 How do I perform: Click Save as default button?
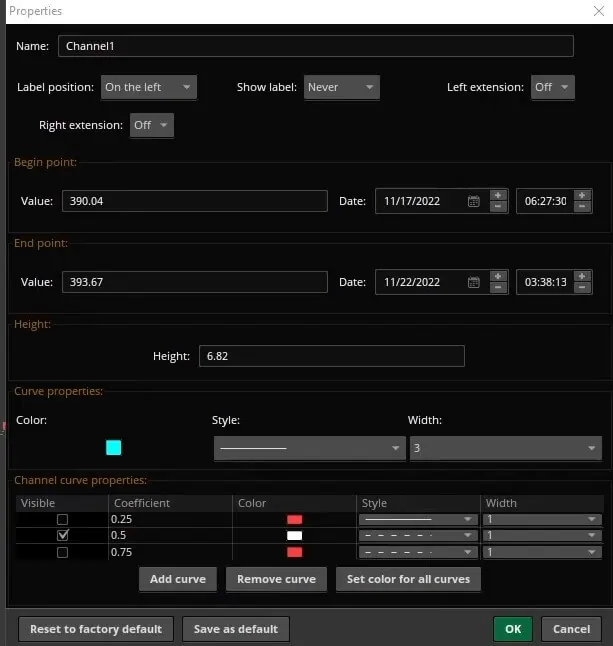point(236,629)
